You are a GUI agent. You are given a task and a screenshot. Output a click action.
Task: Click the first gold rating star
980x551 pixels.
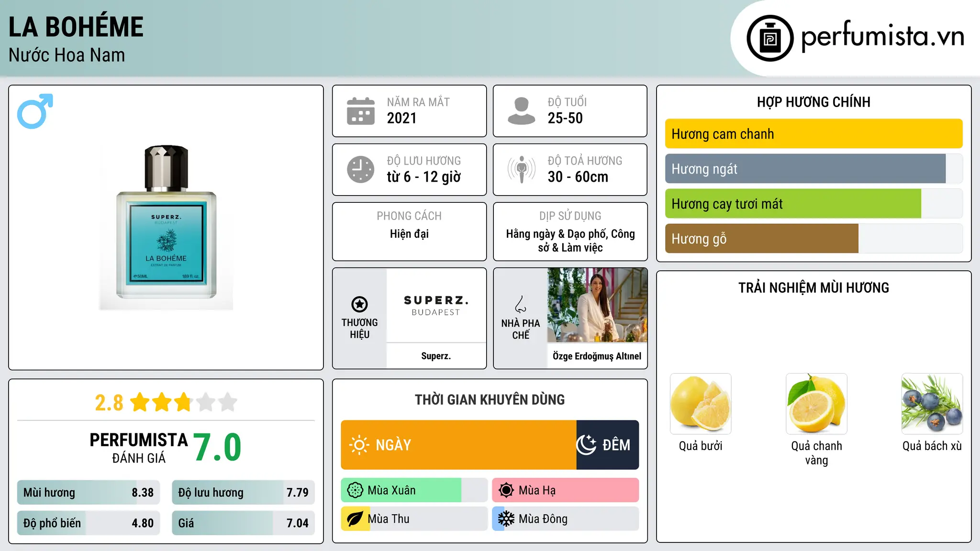140,402
